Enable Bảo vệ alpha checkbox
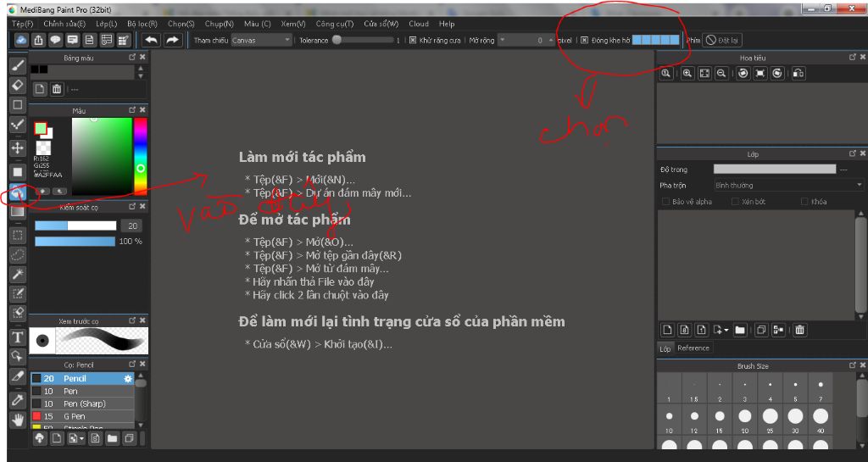The height and width of the screenshot is (462, 868). click(665, 202)
